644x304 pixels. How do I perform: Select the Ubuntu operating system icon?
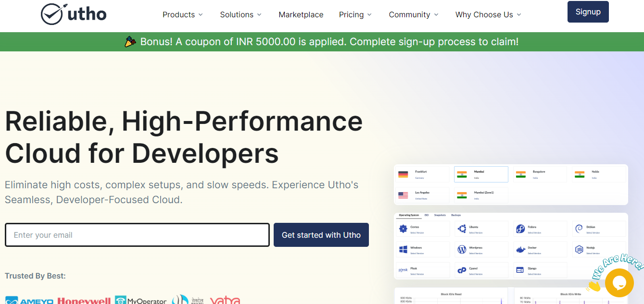click(x=463, y=228)
